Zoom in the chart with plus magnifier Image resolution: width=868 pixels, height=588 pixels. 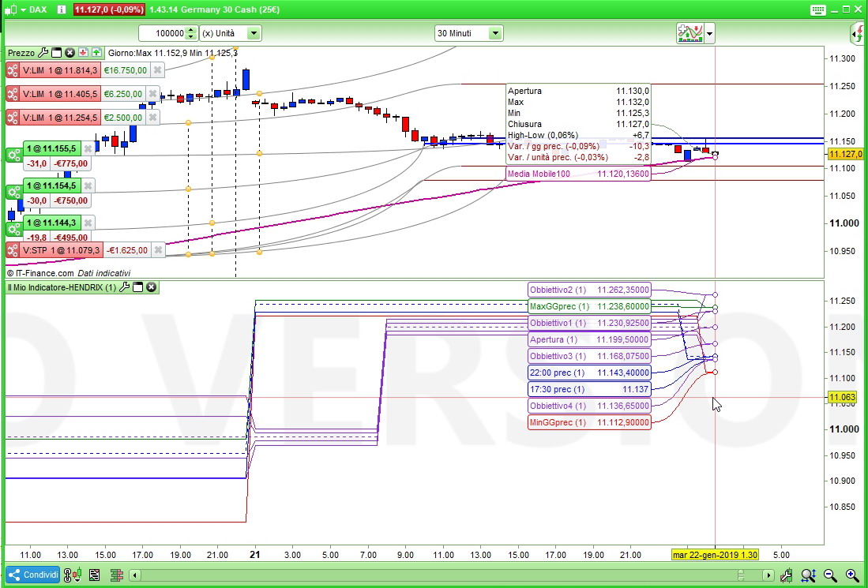pos(852,575)
